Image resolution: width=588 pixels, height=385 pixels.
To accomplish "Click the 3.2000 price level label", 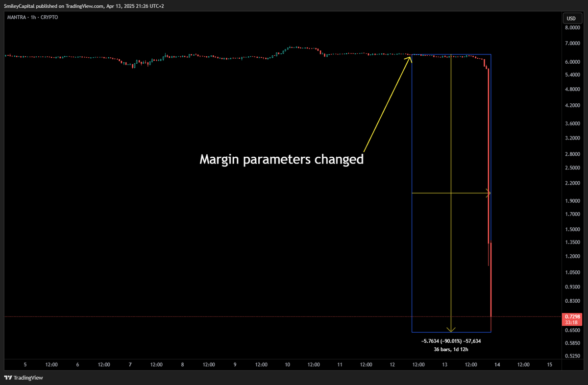I will tap(573, 138).
